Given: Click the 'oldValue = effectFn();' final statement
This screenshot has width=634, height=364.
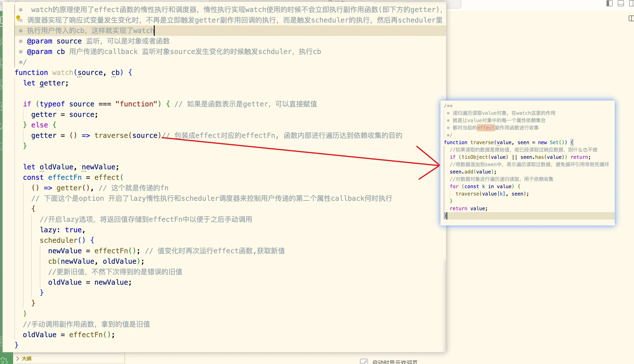Looking at the screenshot, I should [x=69, y=335].
